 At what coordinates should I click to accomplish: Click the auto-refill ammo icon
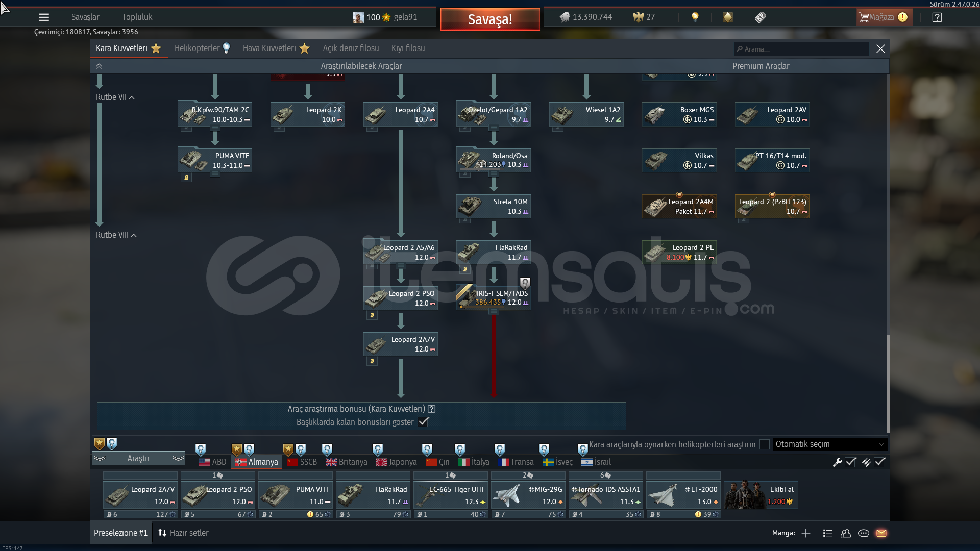866,462
